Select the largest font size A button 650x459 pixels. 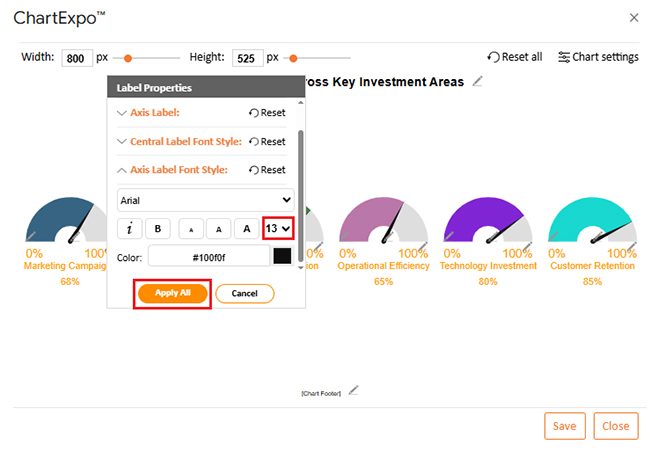click(247, 229)
